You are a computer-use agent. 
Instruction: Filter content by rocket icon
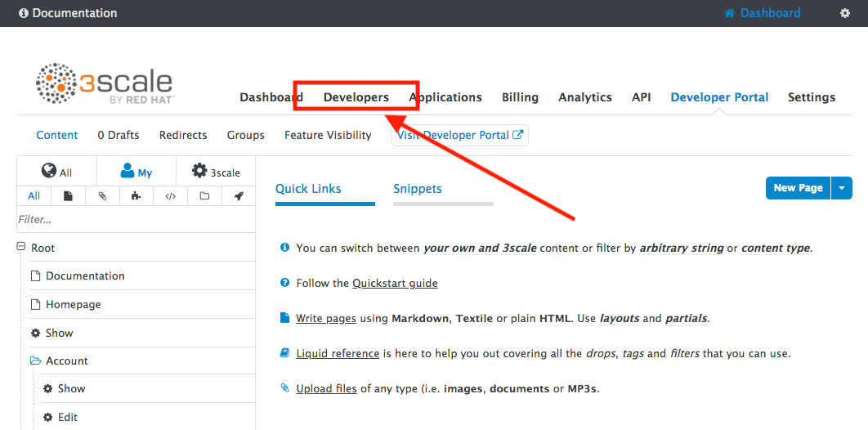pos(239,196)
